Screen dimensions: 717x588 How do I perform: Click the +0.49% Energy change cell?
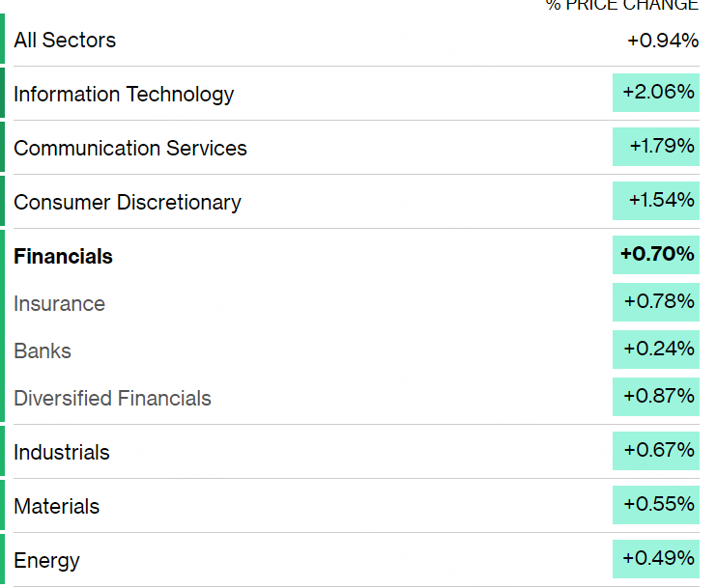click(x=657, y=559)
